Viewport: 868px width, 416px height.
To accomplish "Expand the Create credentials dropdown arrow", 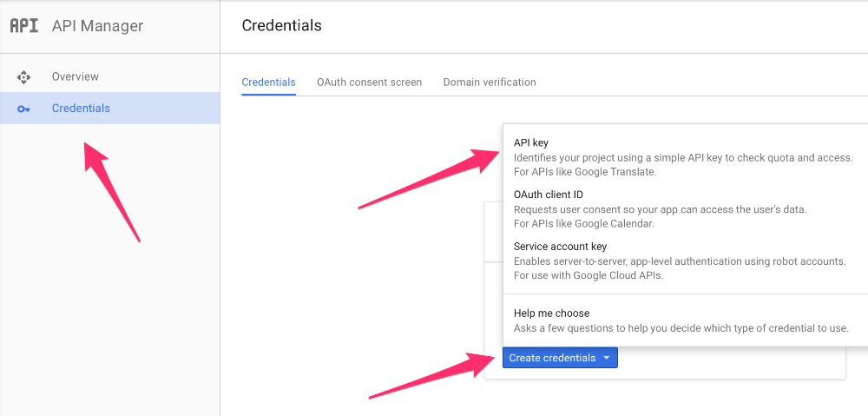I will (606, 358).
